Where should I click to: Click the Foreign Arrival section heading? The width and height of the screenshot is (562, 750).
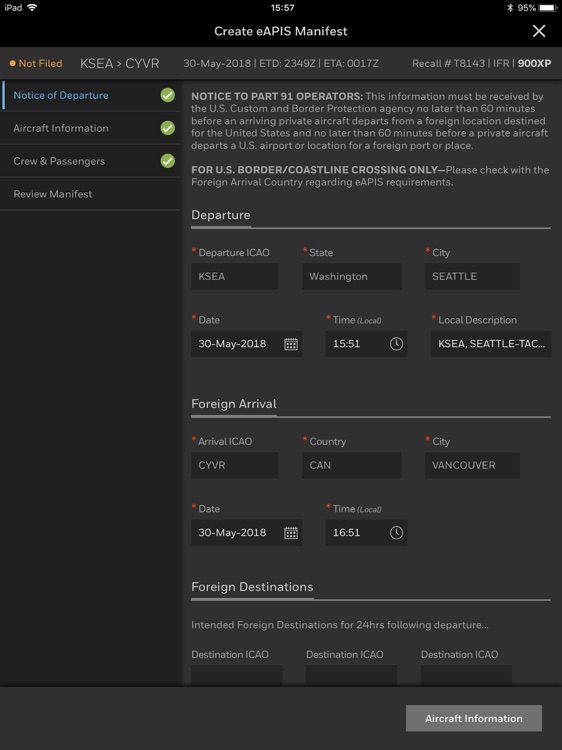[x=234, y=404]
